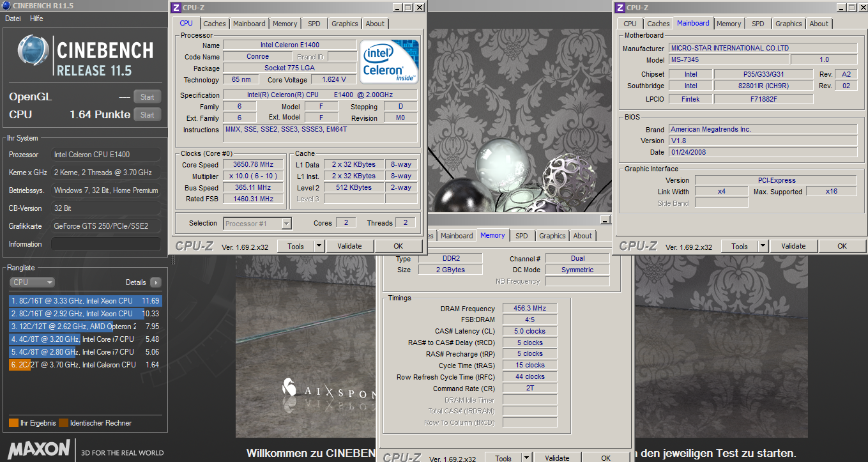The height and width of the screenshot is (462, 868).
Task: Start the CPU benchmark
Action: [x=148, y=115]
